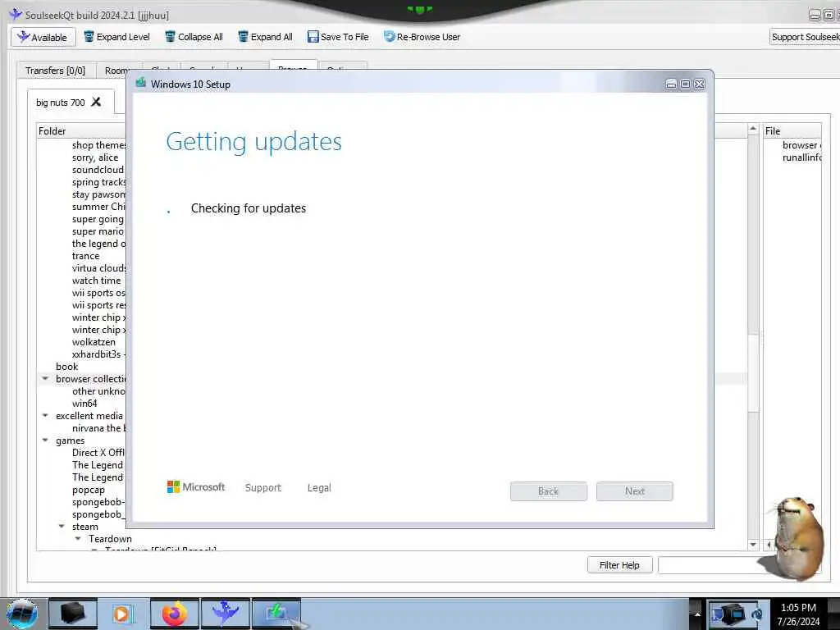Open Soulseek bird taskbar icon

pos(225,614)
